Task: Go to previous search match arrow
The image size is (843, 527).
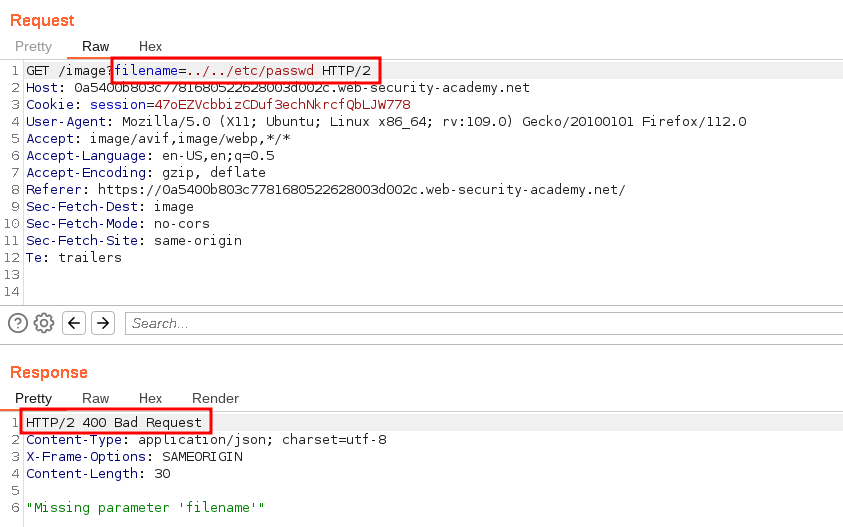Action: [74, 323]
